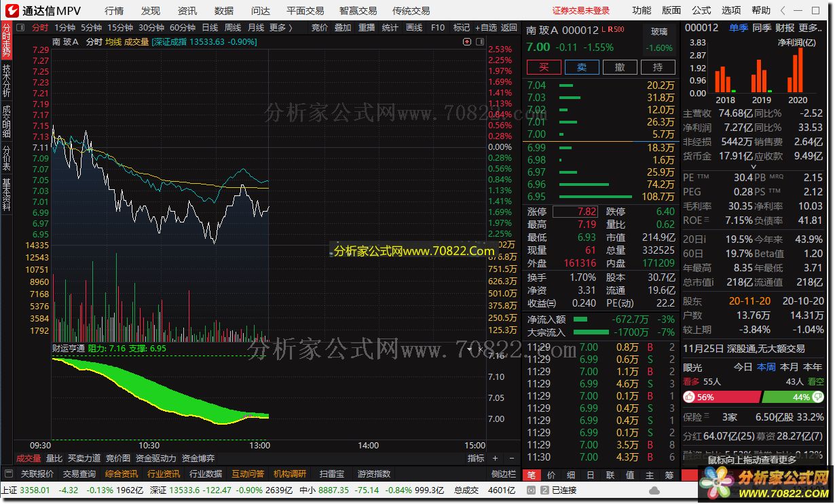
Task: Click +自选 add to watchlist
Action: pyautogui.click(x=485, y=28)
